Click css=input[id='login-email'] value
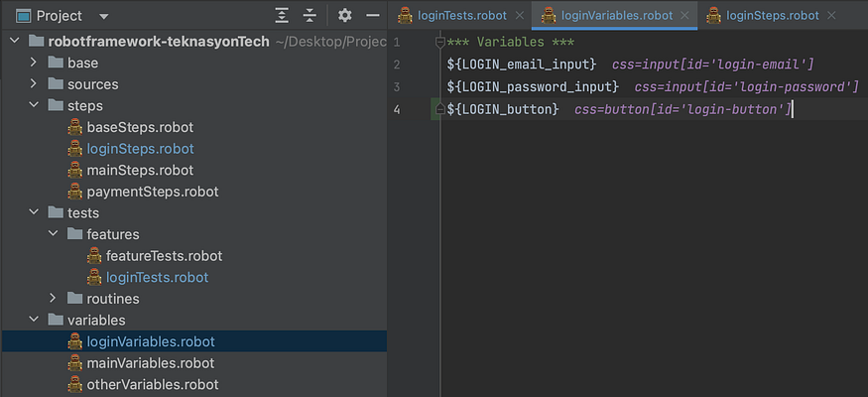This screenshot has height=397, width=868. click(x=713, y=65)
